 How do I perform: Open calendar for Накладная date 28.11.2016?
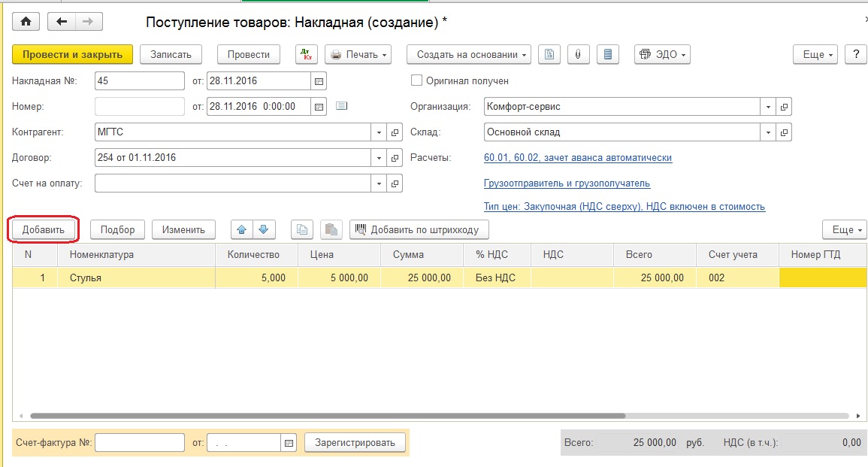point(319,81)
